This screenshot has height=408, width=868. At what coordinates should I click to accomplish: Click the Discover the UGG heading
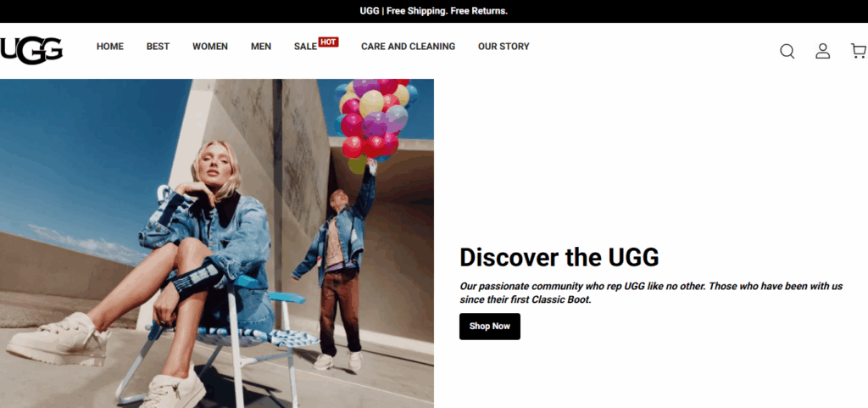point(559,257)
